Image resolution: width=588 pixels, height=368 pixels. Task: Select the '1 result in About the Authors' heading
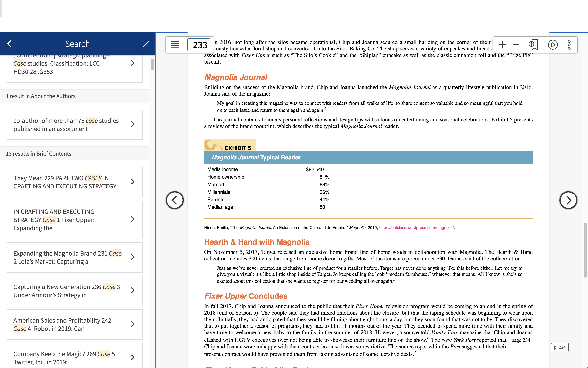click(x=41, y=96)
